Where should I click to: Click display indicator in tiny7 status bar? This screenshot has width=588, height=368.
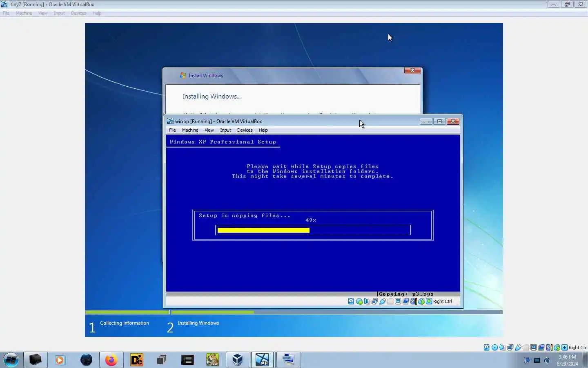533,348
